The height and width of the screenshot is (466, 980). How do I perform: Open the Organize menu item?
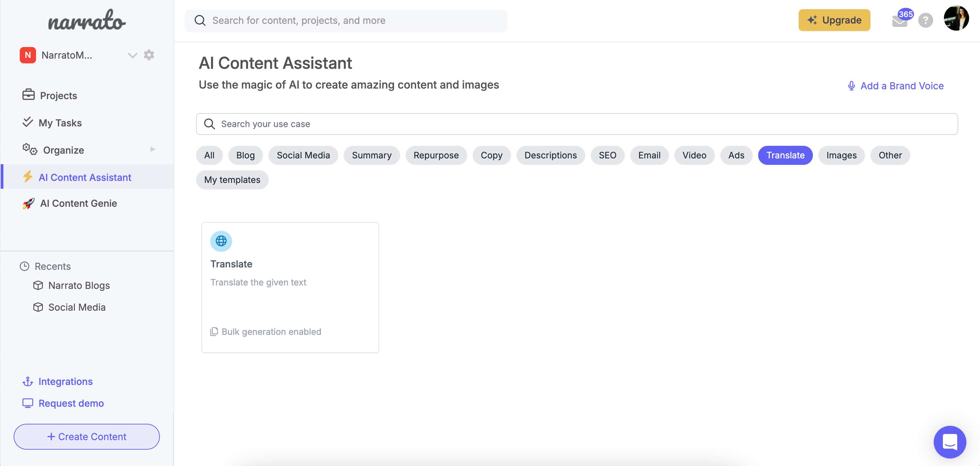point(64,150)
